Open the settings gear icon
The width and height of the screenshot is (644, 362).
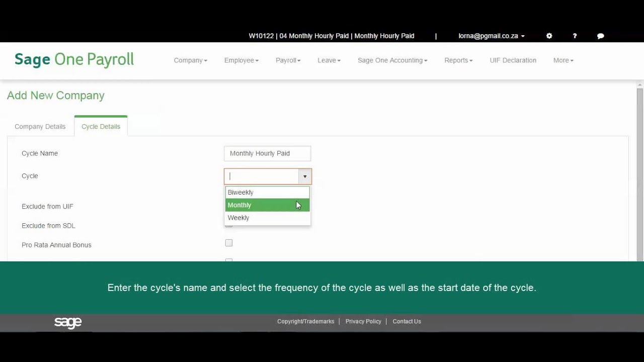tap(549, 36)
